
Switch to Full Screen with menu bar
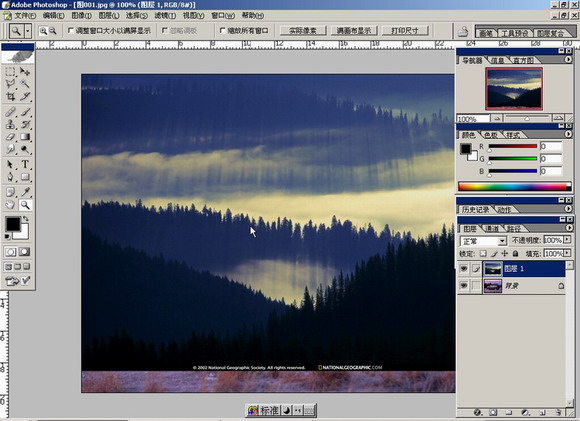click(17, 266)
